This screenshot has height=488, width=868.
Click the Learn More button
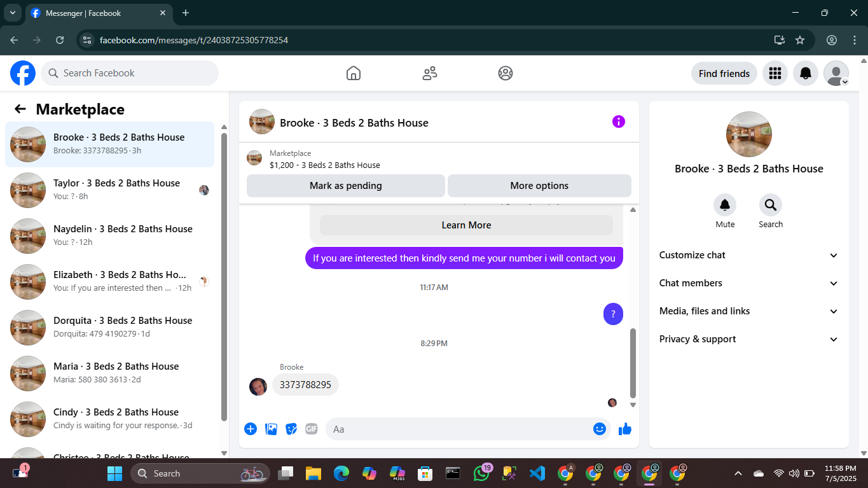click(x=466, y=225)
